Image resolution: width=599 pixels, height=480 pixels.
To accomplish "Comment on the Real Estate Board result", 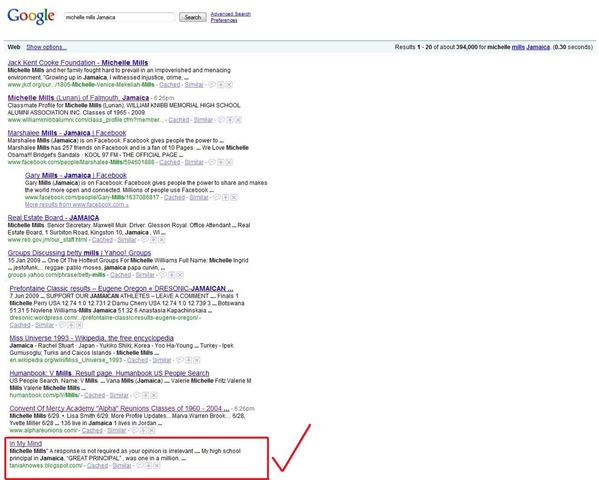I will [x=145, y=240].
